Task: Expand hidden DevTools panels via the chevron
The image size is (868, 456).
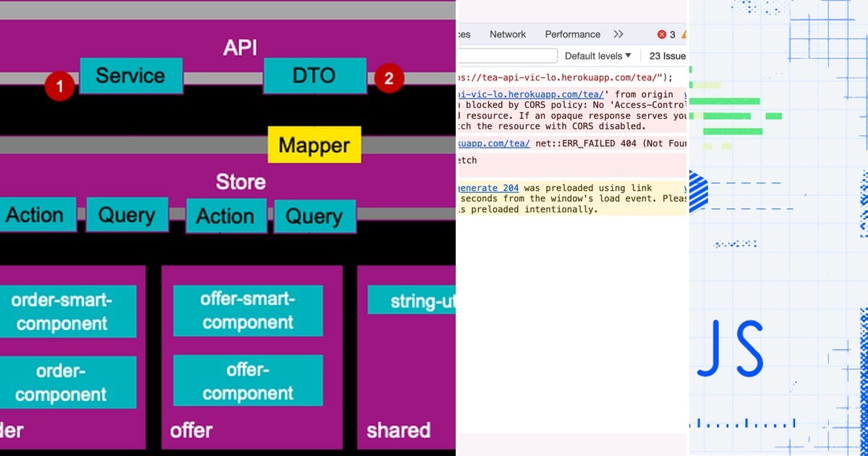Action: 618,34
